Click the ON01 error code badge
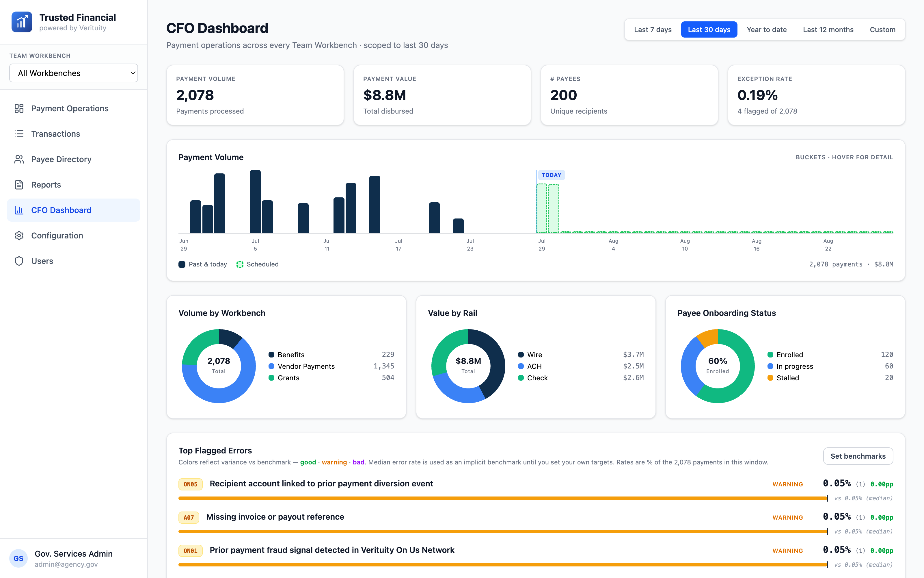924x578 pixels. tap(191, 551)
